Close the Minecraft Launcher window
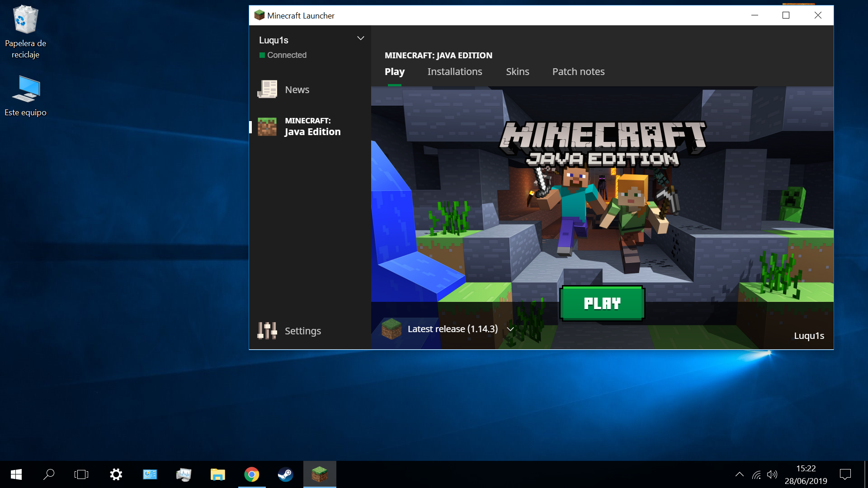Image resolution: width=868 pixels, height=488 pixels. point(818,15)
